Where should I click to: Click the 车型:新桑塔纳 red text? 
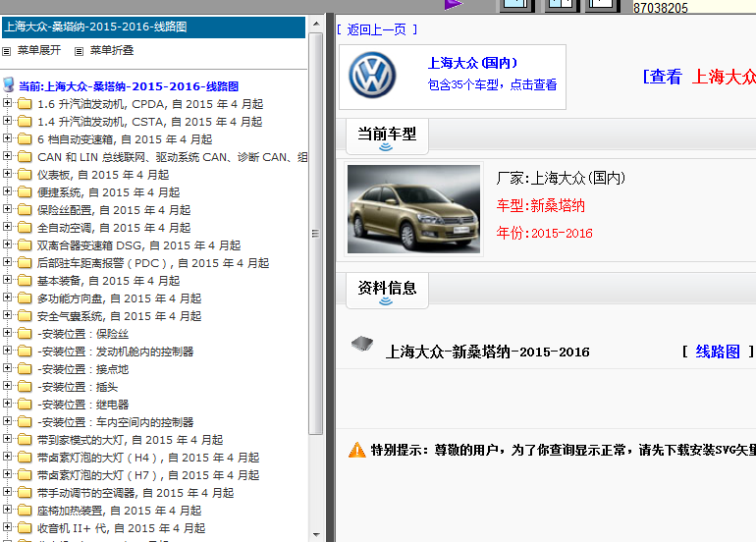(540, 206)
